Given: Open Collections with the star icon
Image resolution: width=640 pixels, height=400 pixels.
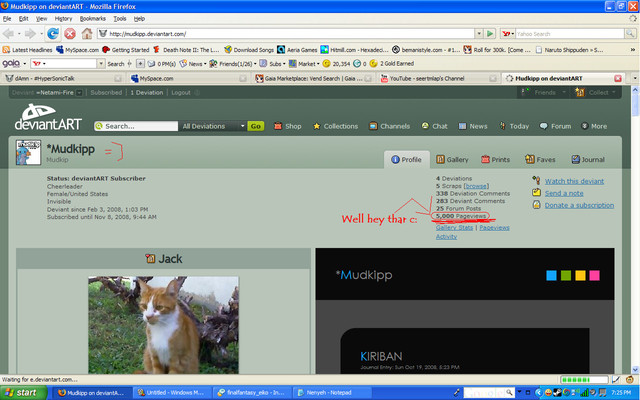Looking at the screenshot, I should coord(335,126).
